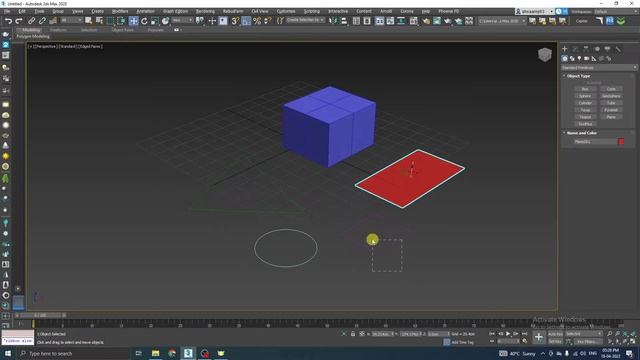Image resolution: width=640 pixels, height=360 pixels.
Task: Open the selection filter All dropdown
Action: click(x=71, y=20)
